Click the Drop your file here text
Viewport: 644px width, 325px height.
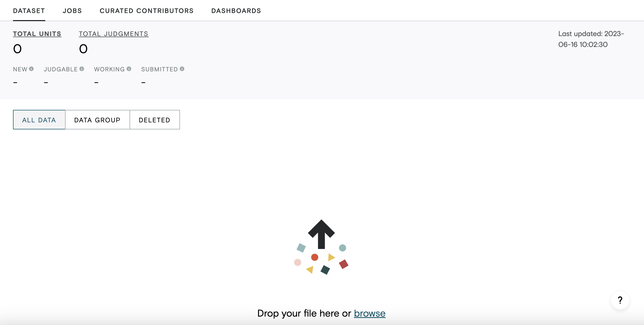click(x=304, y=313)
